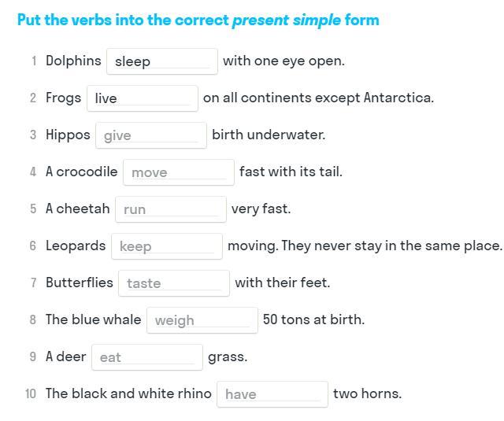The height and width of the screenshot is (421, 504).
Task: Click the 'sleep' input field after Dolphins
Action: point(162,61)
